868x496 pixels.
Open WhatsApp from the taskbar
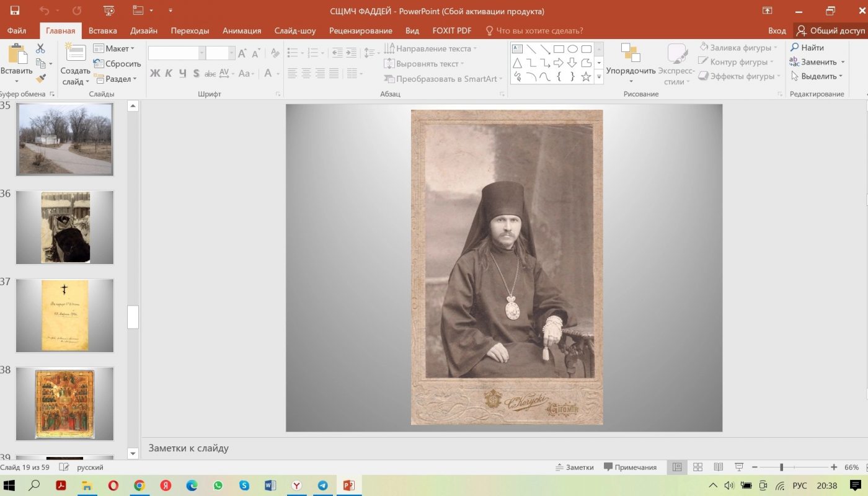(x=218, y=485)
